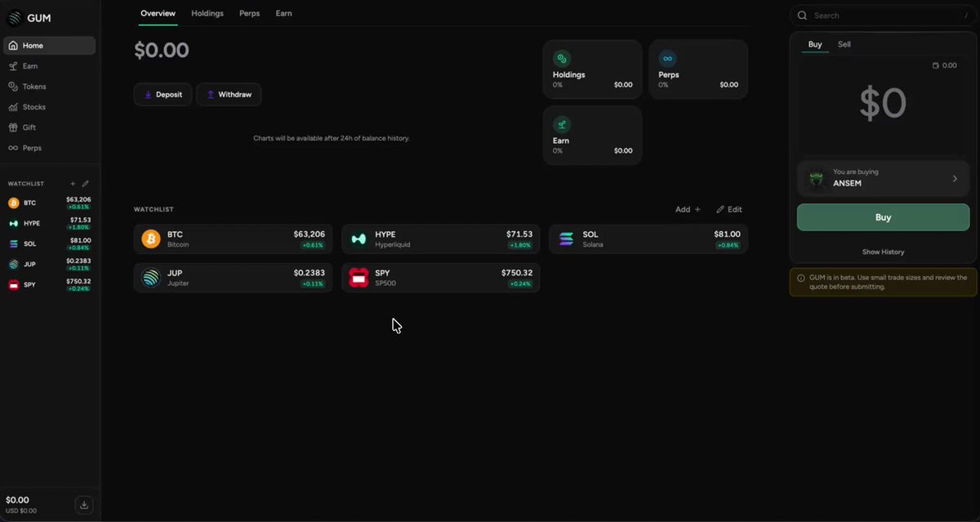Switch to the Earn tab at the top
The image size is (980, 522).
[x=283, y=13]
